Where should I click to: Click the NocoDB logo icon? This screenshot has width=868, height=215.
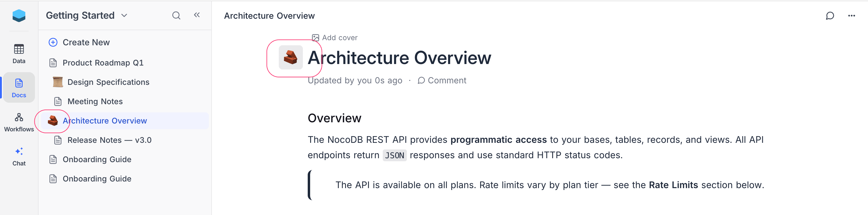coord(19,15)
